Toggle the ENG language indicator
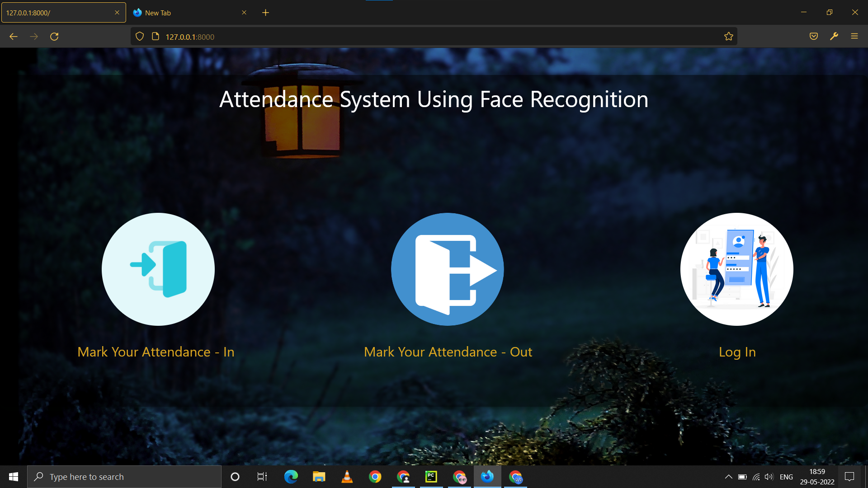868x488 pixels. [x=787, y=476]
